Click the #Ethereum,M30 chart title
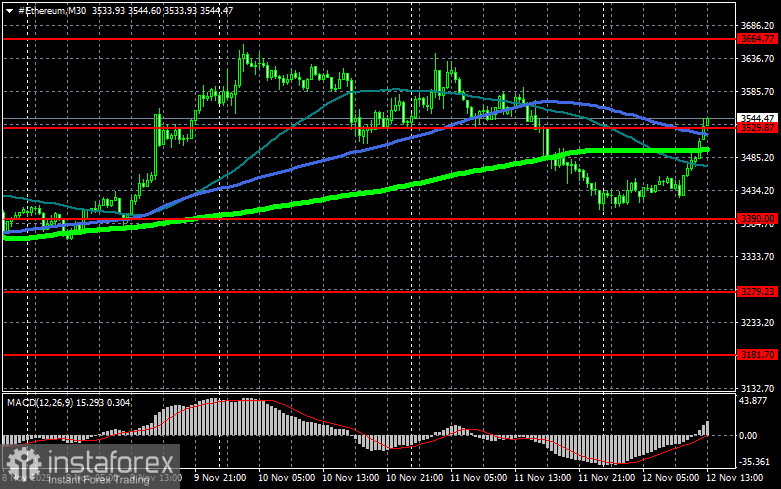The width and height of the screenshot is (781, 489). 52,10
